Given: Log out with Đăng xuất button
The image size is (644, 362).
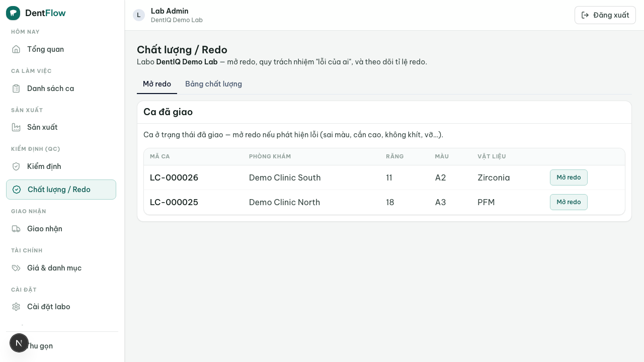Looking at the screenshot, I should [605, 15].
